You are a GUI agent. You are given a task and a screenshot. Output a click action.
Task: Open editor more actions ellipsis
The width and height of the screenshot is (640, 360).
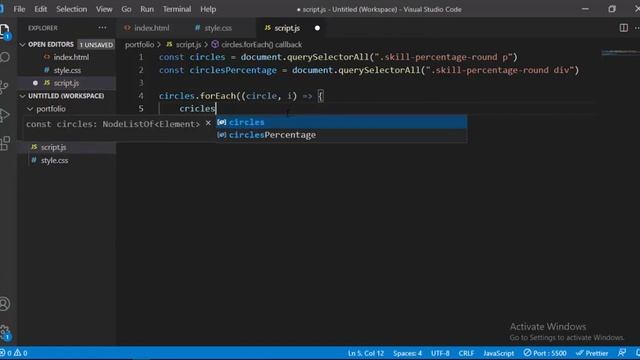[637, 28]
